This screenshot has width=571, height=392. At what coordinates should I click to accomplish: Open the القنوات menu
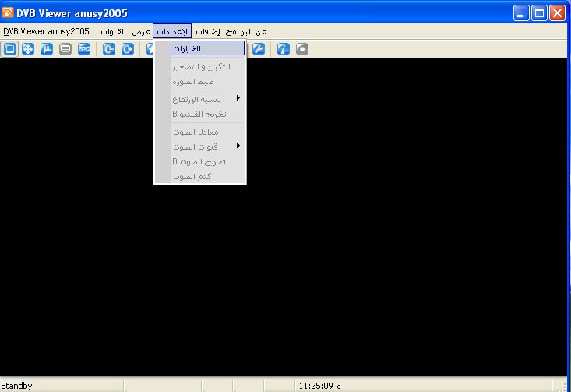click(x=113, y=32)
